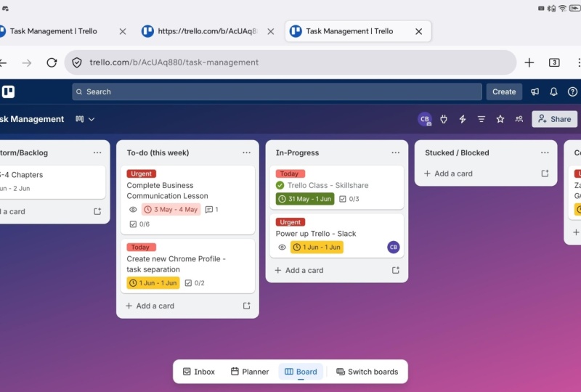Open the board visibility people icon
Viewport: 581px width, 392px height.
point(519,119)
